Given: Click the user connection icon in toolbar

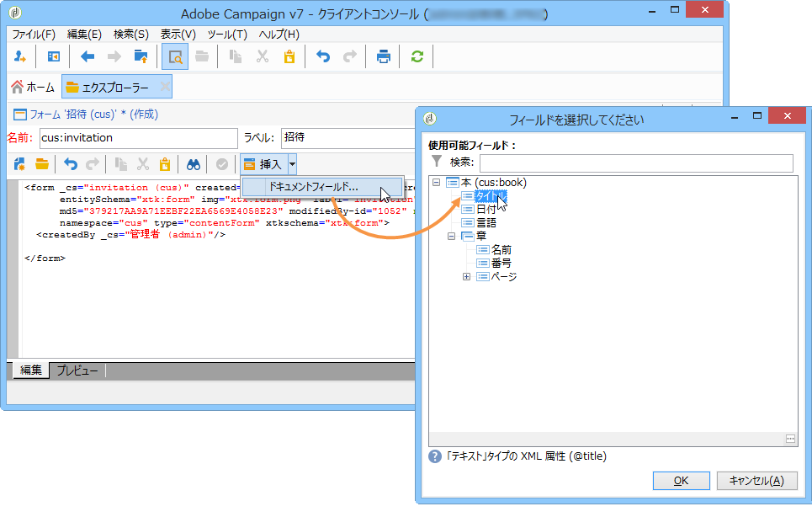Looking at the screenshot, I should (19, 56).
